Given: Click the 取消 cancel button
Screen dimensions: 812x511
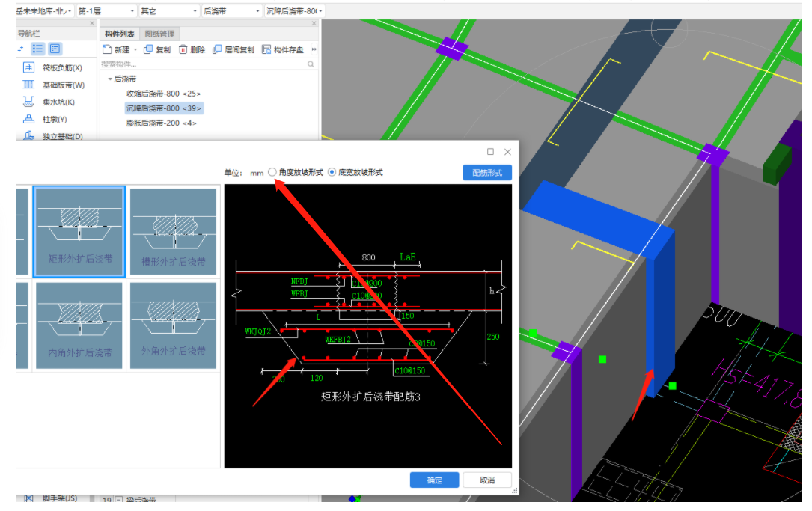Looking at the screenshot, I should (486, 480).
